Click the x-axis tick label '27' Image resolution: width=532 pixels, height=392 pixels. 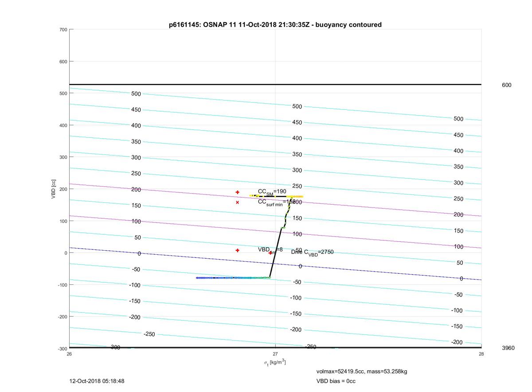pyautogui.click(x=275, y=354)
